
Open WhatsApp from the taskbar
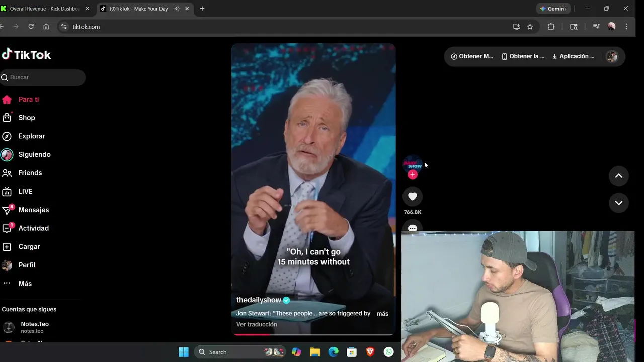[x=388, y=352]
